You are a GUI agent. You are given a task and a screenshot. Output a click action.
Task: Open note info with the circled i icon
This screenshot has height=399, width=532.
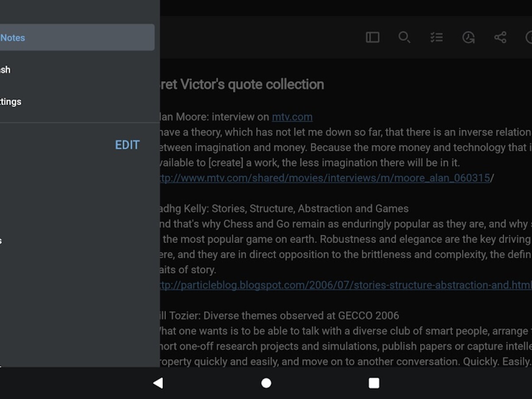(x=528, y=38)
